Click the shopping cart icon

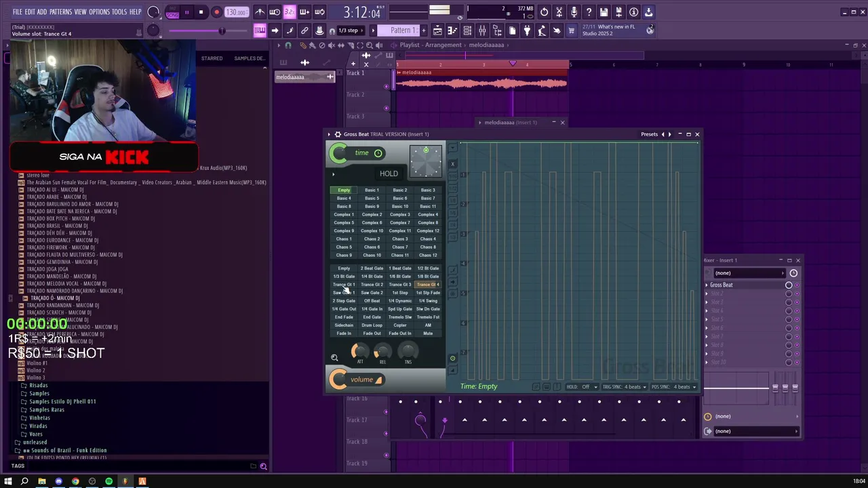(x=571, y=30)
